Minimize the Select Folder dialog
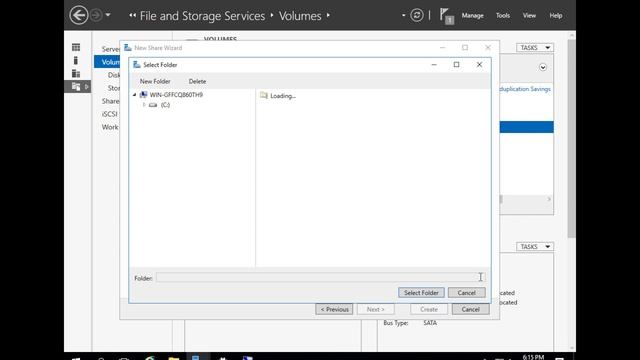Viewport: 640px width, 360px height. [434, 64]
